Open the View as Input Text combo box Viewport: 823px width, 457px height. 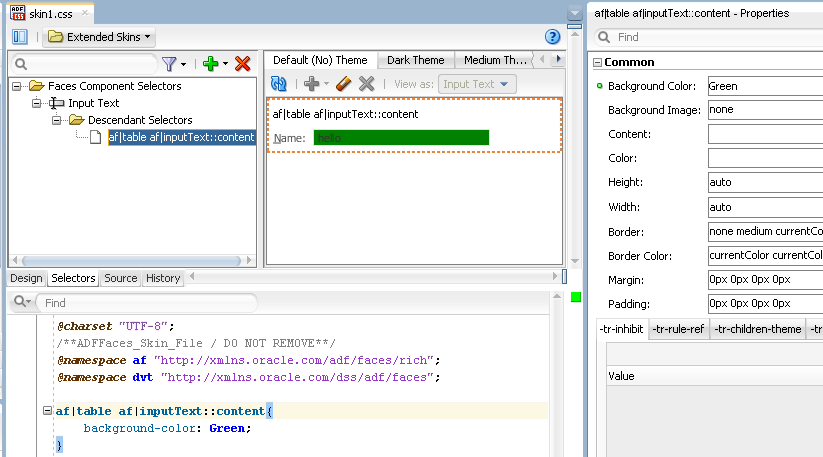coord(477,84)
